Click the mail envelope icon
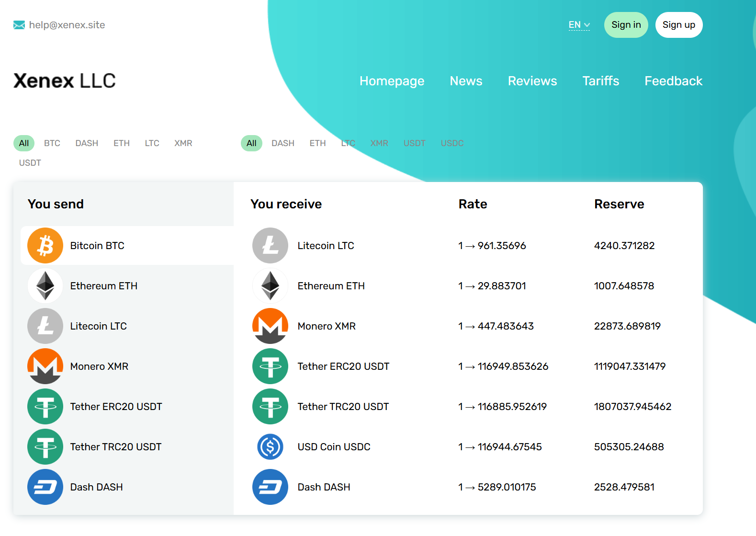This screenshot has width=756, height=536. tap(19, 25)
